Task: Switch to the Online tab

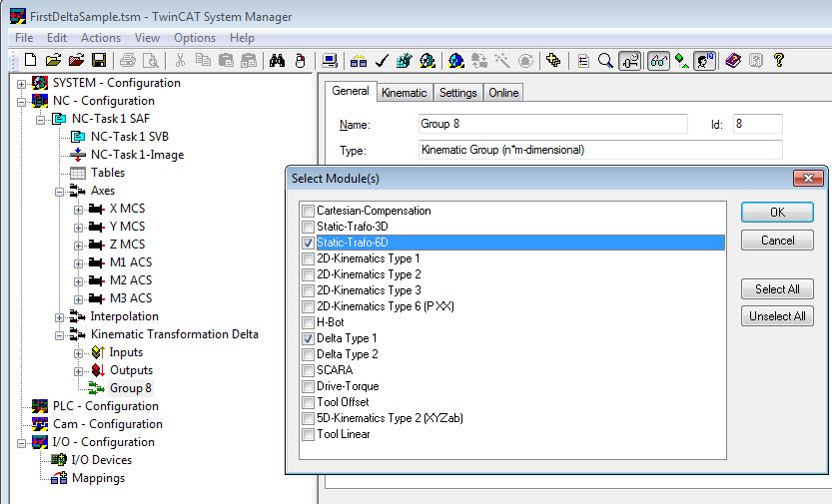Action: pyautogui.click(x=503, y=93)
